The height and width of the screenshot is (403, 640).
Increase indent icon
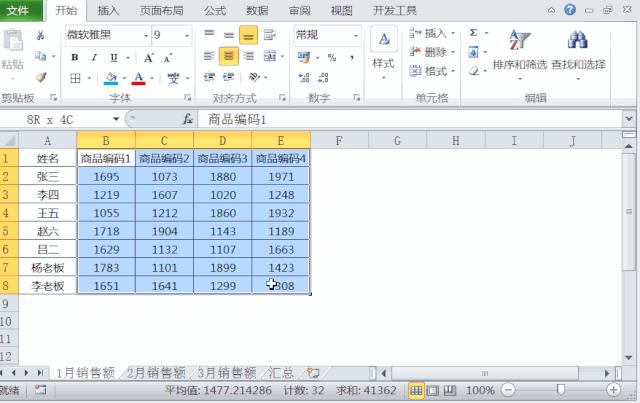click(229, 77)
